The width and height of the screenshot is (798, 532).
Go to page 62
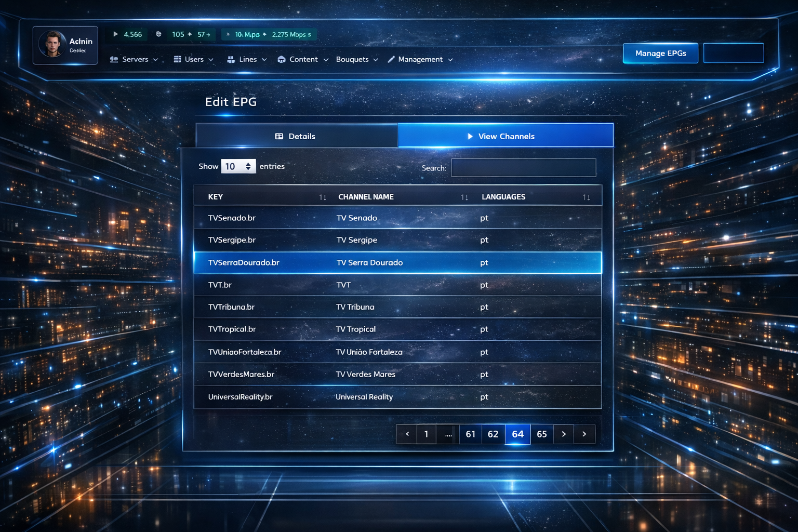click(x=493, y=434)
